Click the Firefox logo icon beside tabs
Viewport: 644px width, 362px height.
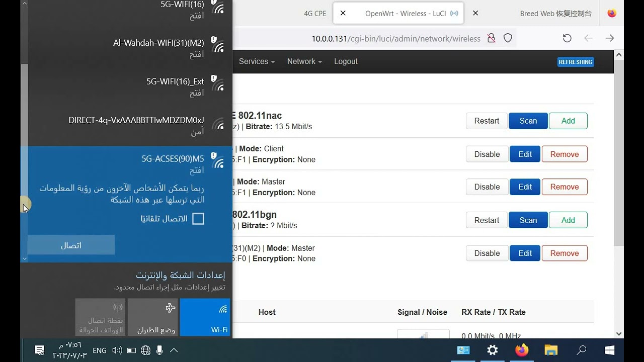pos(612,14)
